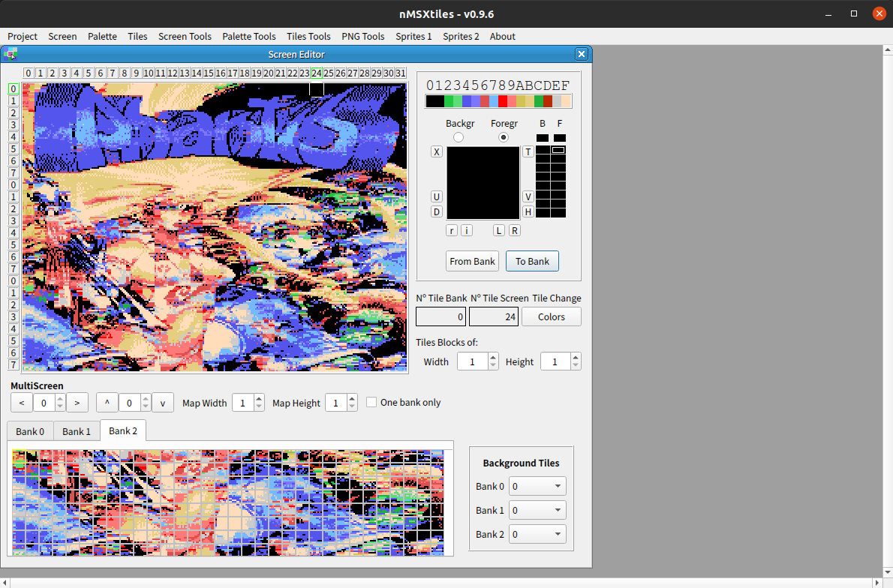
Task: Open the Bank 1 background tiles dropdown
Action: coord(537,511)
